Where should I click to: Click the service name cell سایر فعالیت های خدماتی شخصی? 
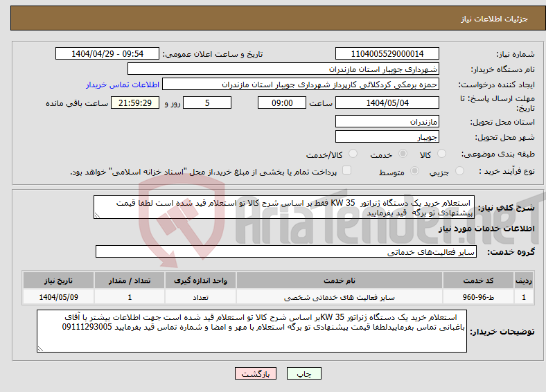[x=339, y=297]
